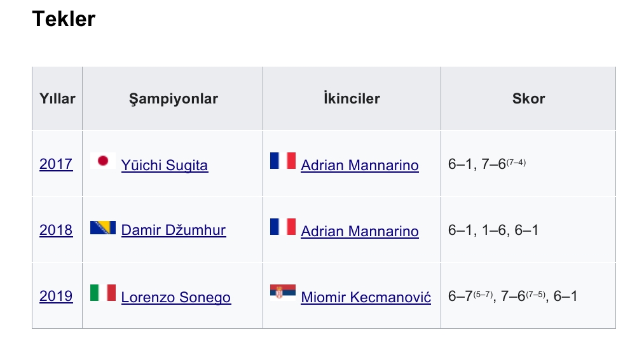Open Adrian Mannarino link in 2018 row
This screenshot has height=353, width=644.
360,231
